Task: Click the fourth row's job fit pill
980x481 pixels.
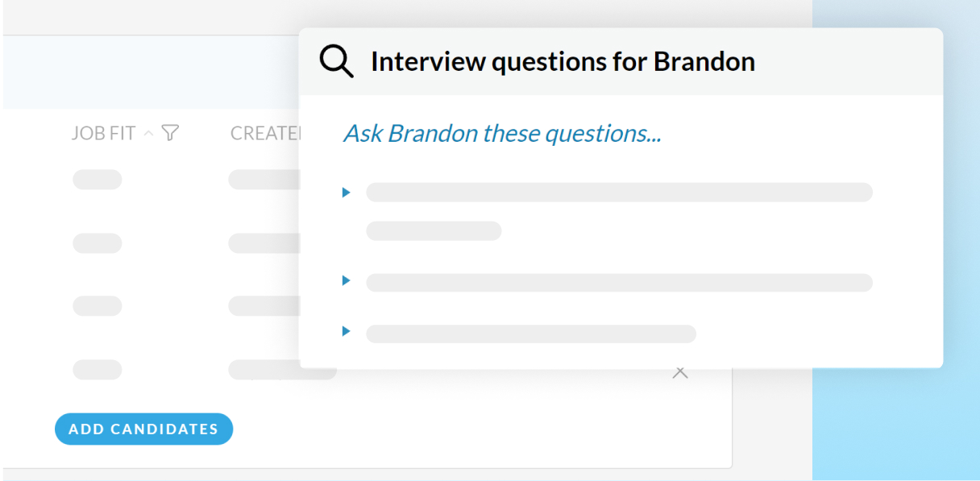Action: click(x=98, y=370)
